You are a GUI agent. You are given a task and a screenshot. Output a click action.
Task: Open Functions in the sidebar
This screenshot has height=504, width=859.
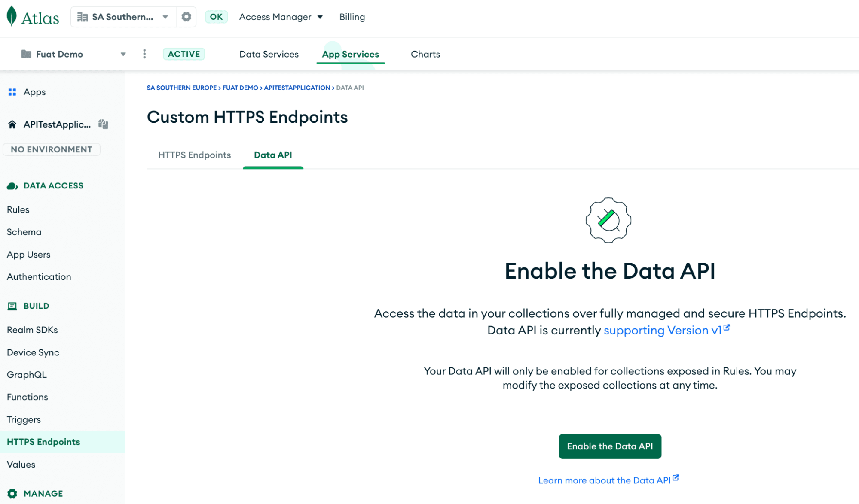click(x=28, y=397)
